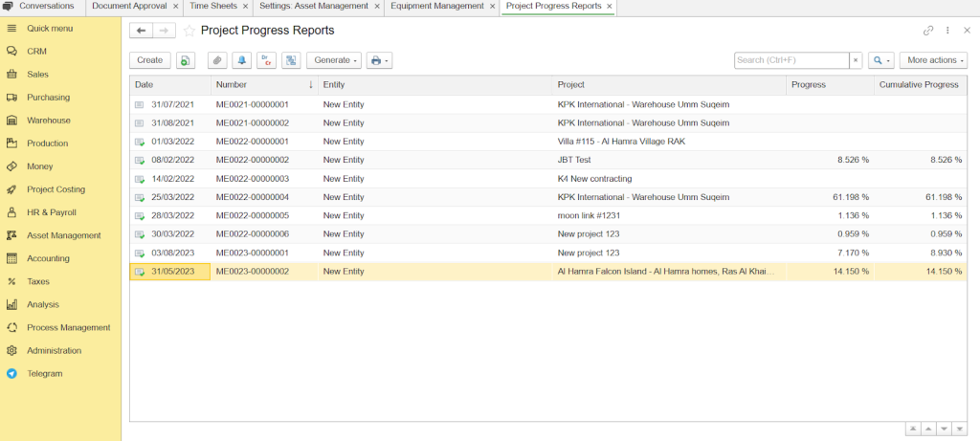This screenshot has height=441, width=980.
Task: Add page to favorites with star icon
Action: coord(189,31)
